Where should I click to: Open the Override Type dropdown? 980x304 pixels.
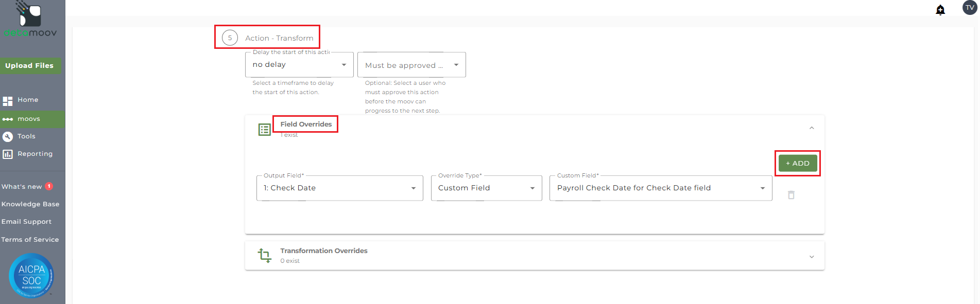pyautogui.click(x=486, y=188)
